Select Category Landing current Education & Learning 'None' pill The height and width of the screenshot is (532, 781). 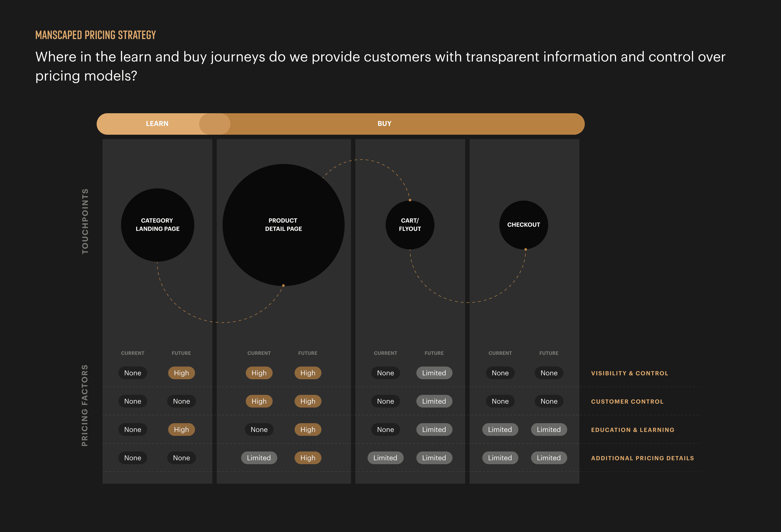pyautogui.click(x=133, y=429)
